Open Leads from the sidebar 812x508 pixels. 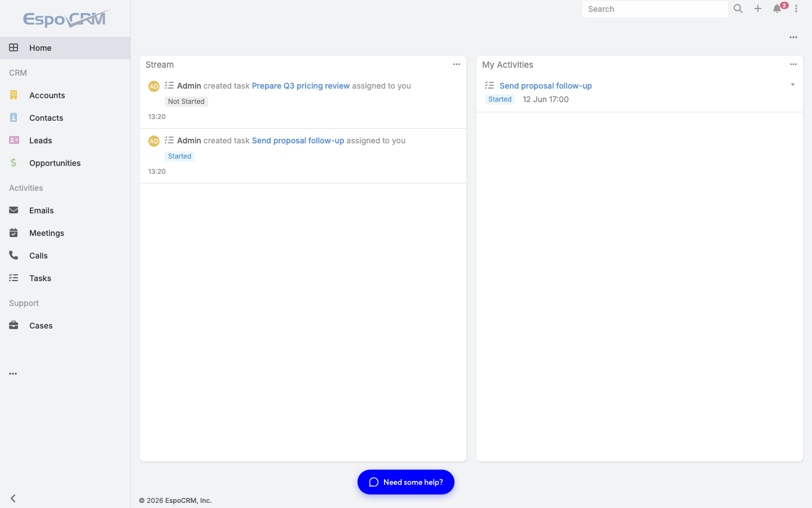65,141
